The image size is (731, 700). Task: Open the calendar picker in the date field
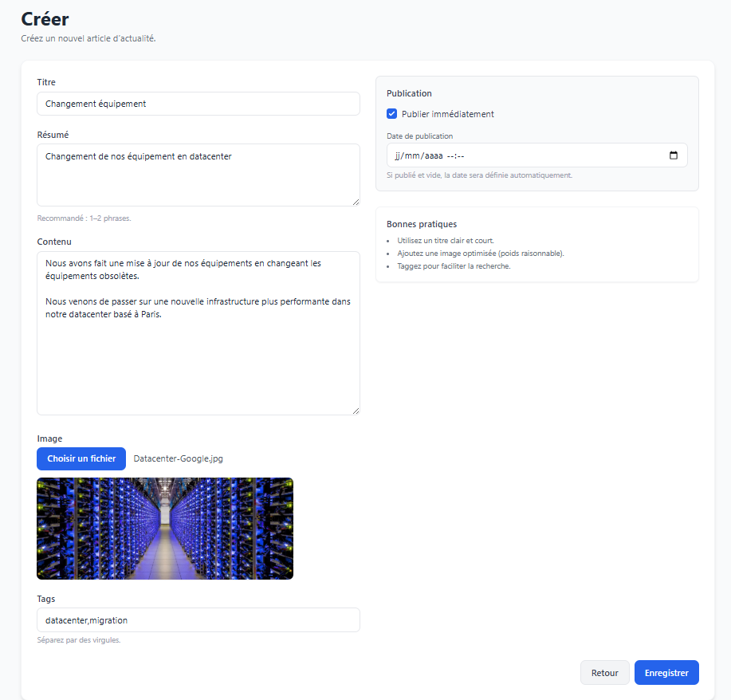674,155
